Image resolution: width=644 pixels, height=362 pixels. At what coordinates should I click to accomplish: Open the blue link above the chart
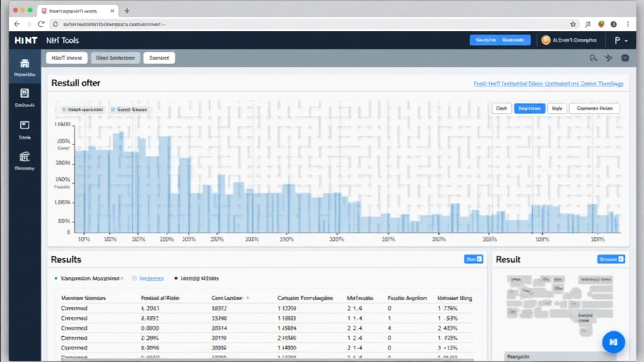tap(548, 84)
